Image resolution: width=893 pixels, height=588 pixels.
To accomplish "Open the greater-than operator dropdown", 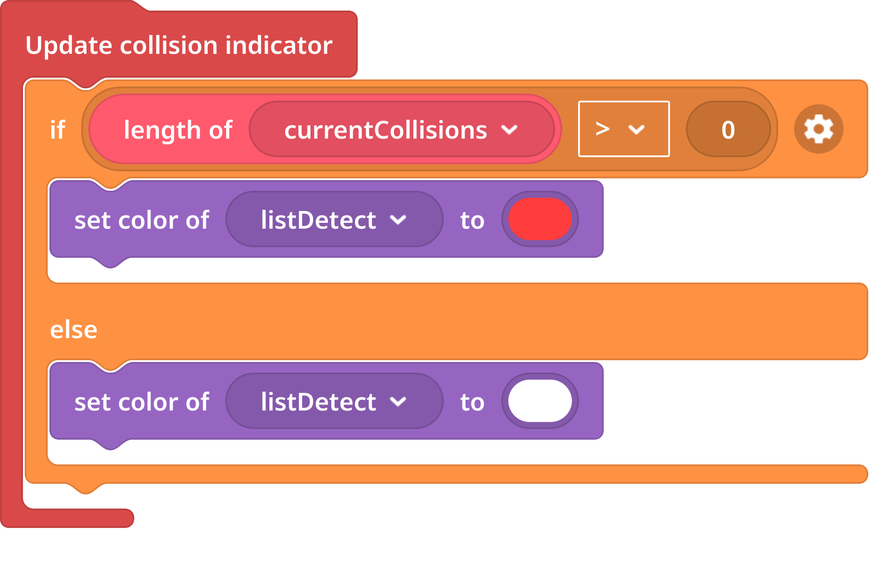I will [x=624, y=129].
